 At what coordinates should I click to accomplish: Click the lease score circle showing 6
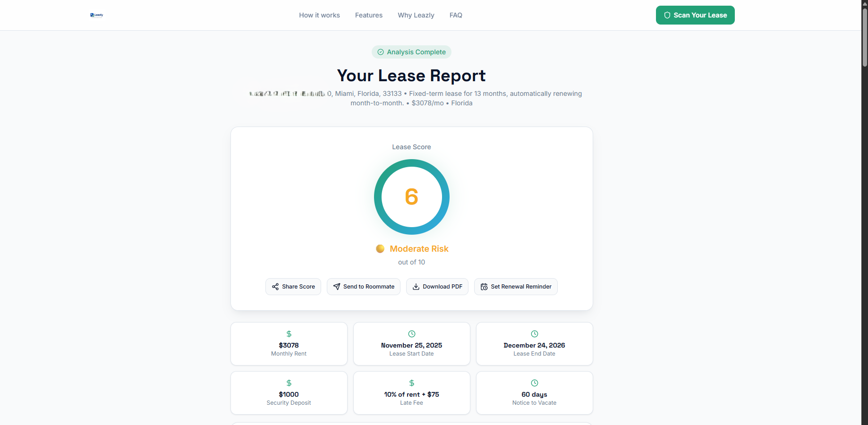[x=412, y=197]
